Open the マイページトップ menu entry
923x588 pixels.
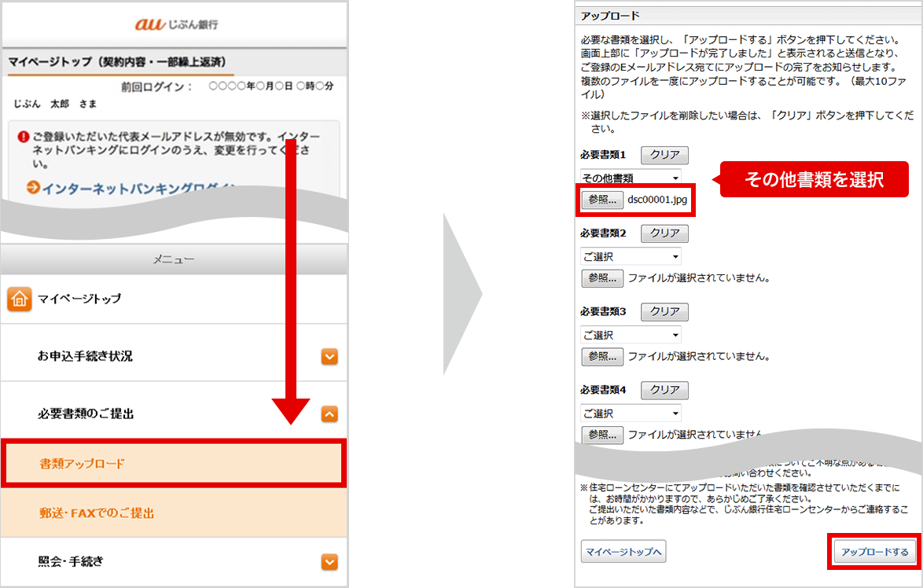79,300
